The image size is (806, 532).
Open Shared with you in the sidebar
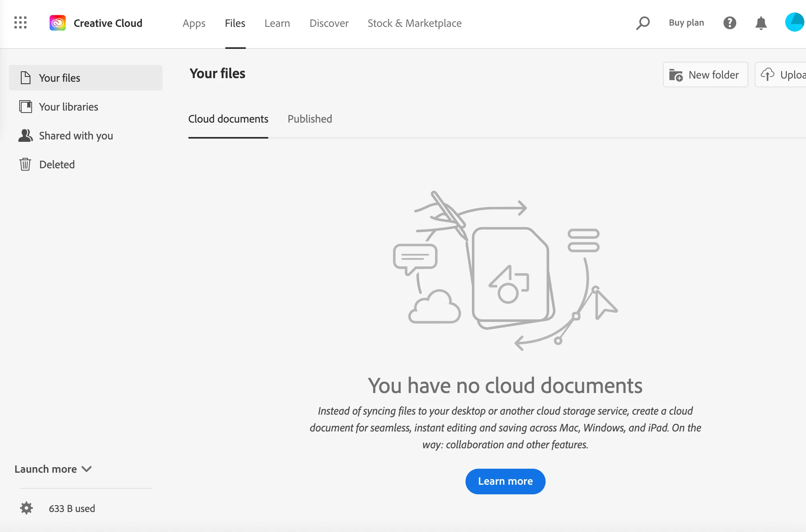[76, 136]
